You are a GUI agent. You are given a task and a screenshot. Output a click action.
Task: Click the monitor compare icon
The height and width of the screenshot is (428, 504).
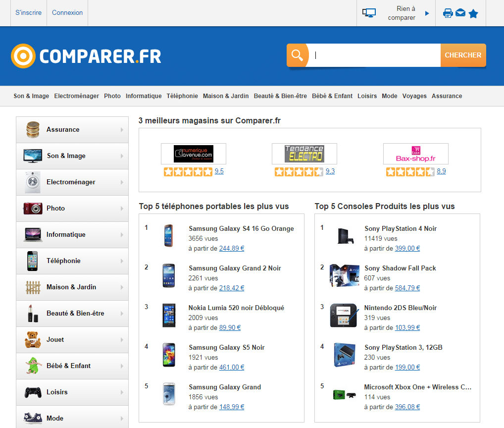point(369,13)
